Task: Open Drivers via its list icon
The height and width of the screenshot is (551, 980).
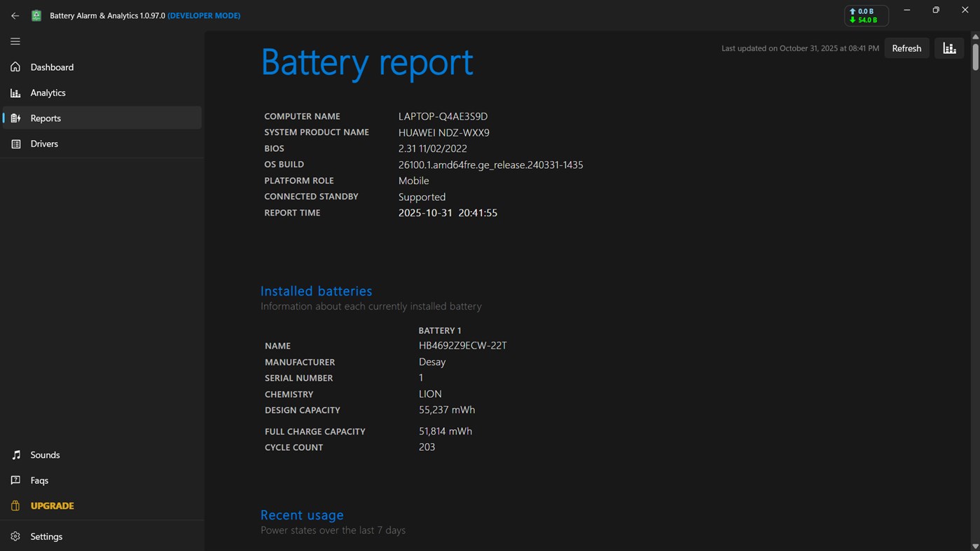Action: tap(15, 144)
